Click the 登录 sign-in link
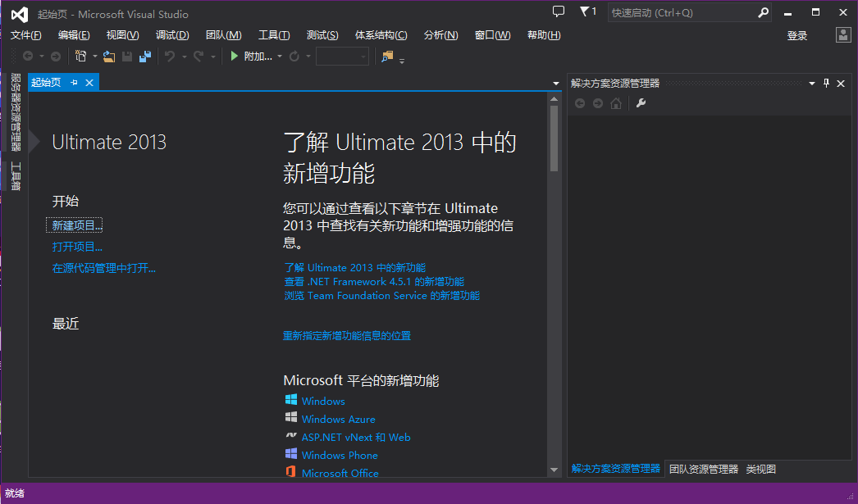The height and width of the screenshot is (504, 858). coord(797,36)
